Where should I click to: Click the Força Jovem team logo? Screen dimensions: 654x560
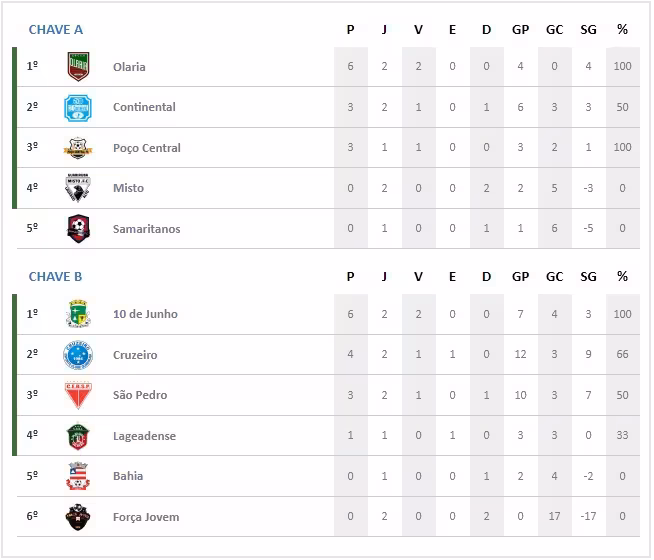(78, 517)
